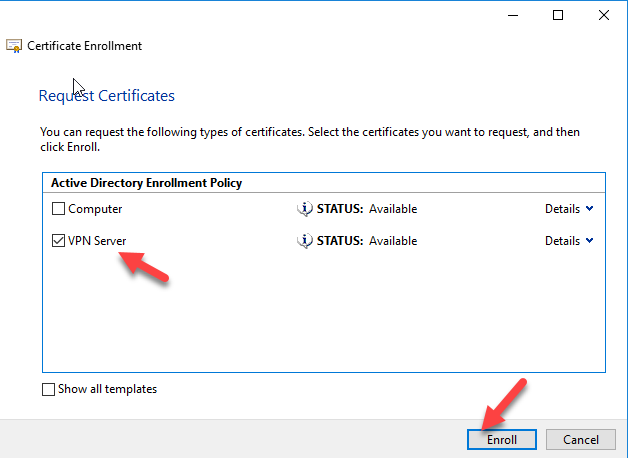Close the Certificate Enrollment dialog
The height and width of the screenshot is (458, 629).
(605, 15)
